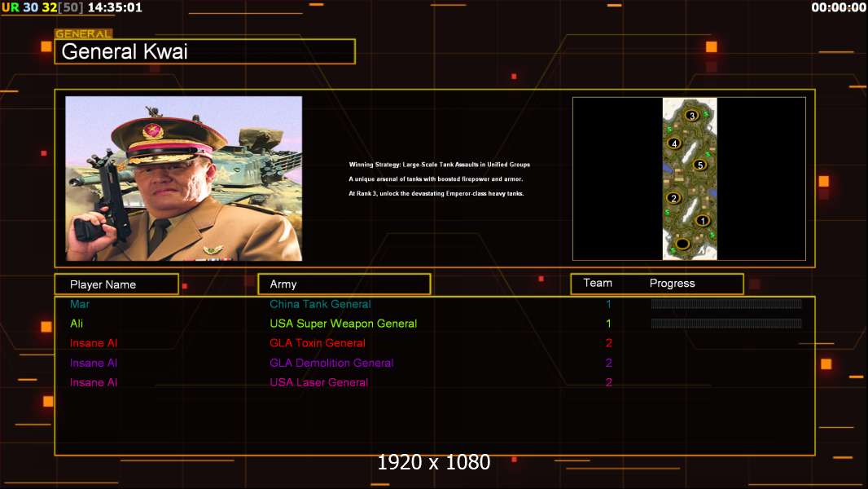Select player name Ali
Viewport: 868px width, 489px height.
point(77,324)
